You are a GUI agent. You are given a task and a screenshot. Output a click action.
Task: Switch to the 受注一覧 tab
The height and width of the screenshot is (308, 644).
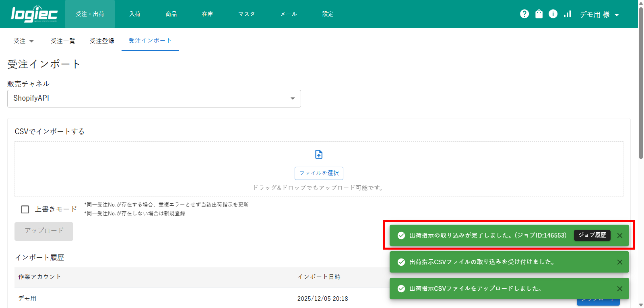pyautogui.click(x=63, y=41)
